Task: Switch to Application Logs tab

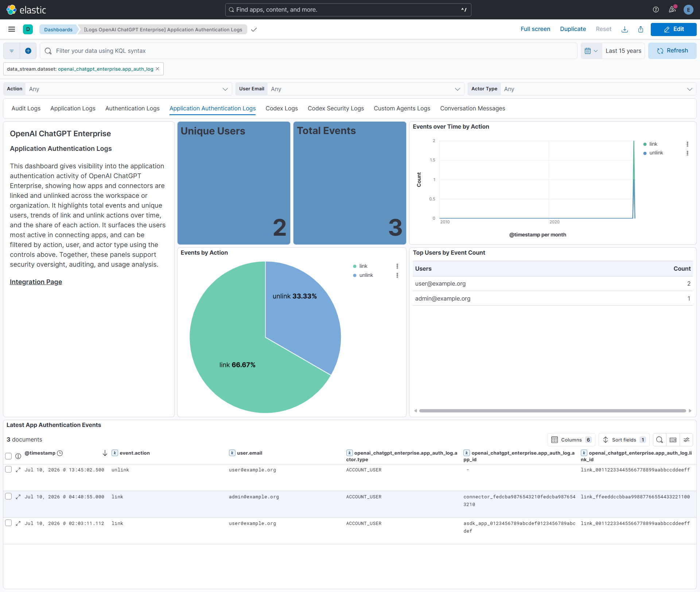Action: [x=73, y=109]
